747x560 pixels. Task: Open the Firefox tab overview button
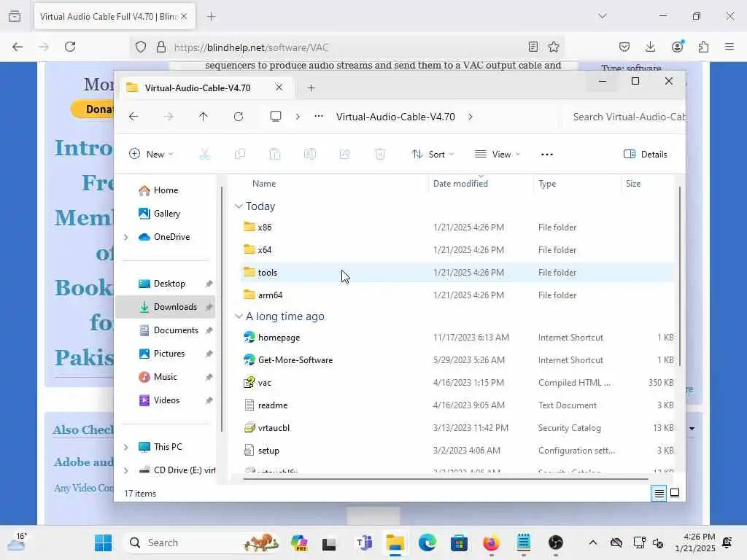point(15,16)
